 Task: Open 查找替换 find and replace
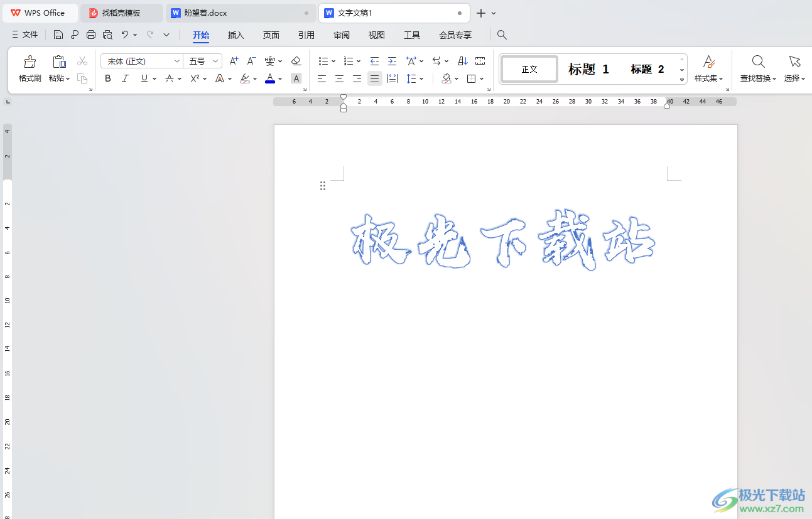point(759,69)
